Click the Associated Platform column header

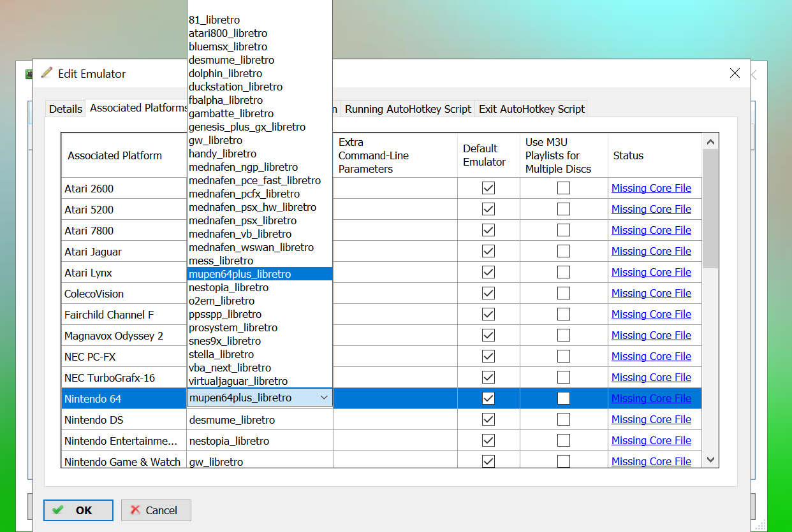coord(124,155)
